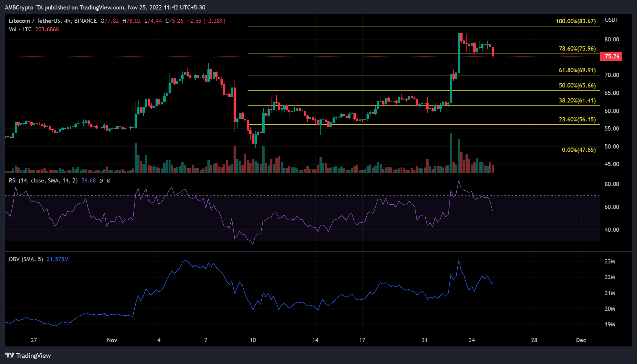Click the 50.00 price axis tick
The width and height of the screenshot is (637, 364).
(612, 147)
